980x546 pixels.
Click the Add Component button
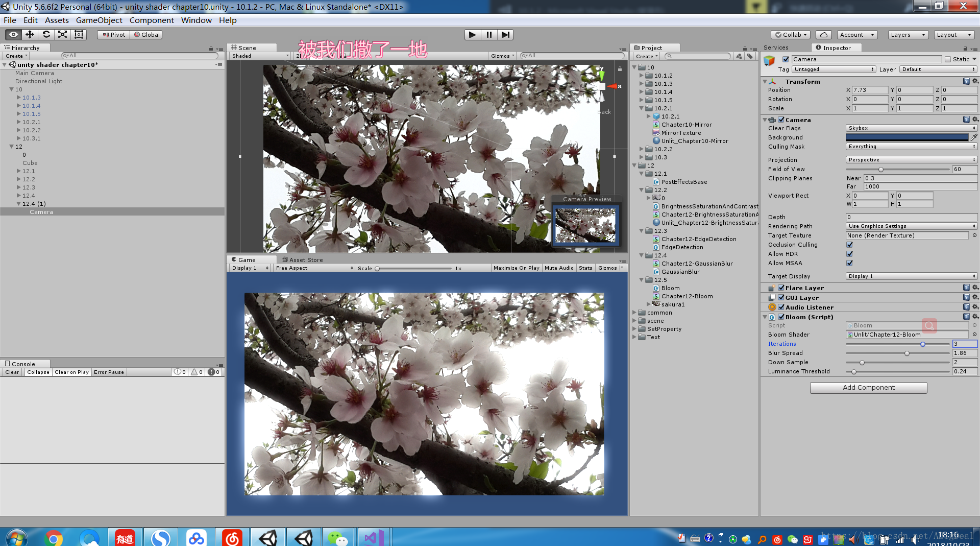[868, 388]
